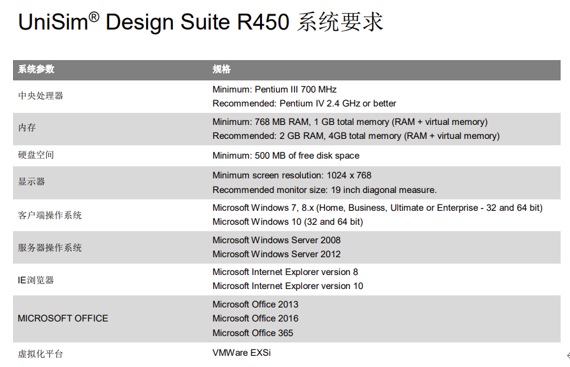The width and height of the screenshot is (570, 367).
Task: Click the Windows Server 2012 entry
Action: 276,254
